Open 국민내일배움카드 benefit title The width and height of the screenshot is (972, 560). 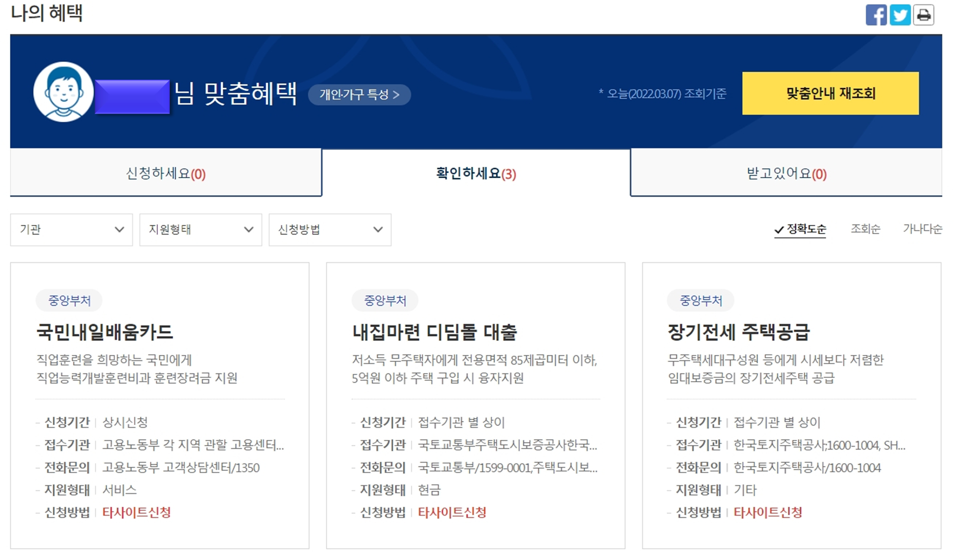(105, 332)
